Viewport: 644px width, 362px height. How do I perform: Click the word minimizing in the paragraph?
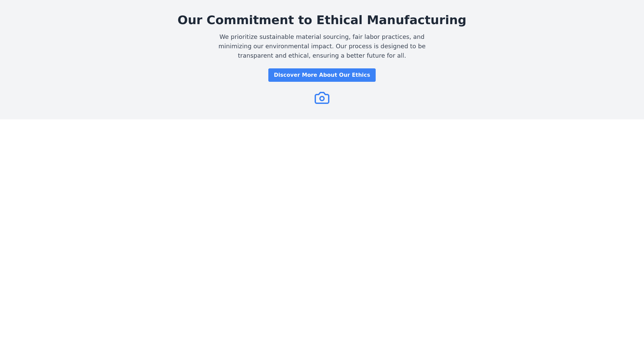click(235, 46)
